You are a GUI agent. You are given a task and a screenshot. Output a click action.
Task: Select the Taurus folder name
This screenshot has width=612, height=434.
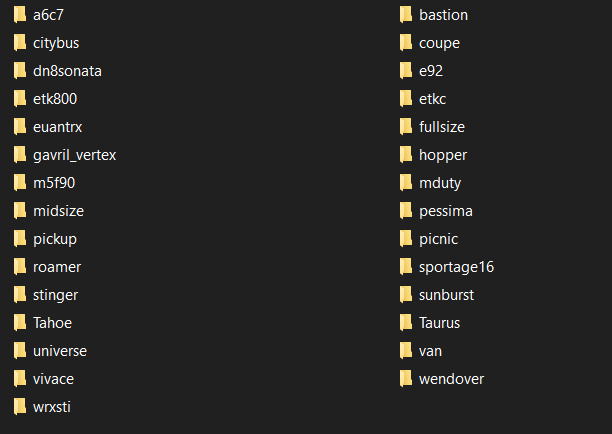click(x=439, y=323)
